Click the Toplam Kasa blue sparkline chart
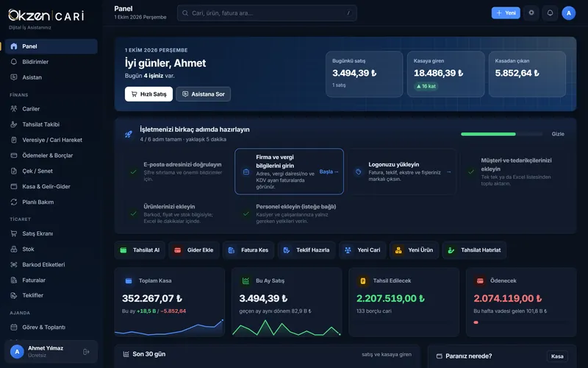Image resolution: width=588 pixels, height=368 pixels. point(169,327)
